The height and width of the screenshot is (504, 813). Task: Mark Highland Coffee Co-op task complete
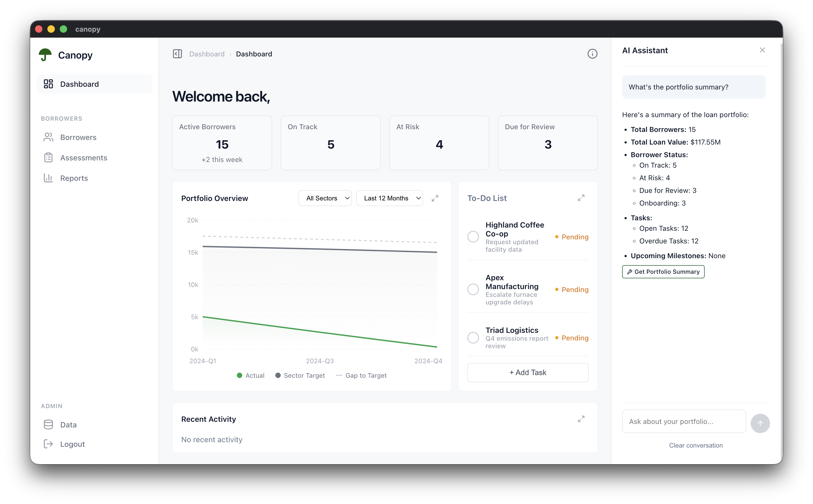(x=473, y=237)
